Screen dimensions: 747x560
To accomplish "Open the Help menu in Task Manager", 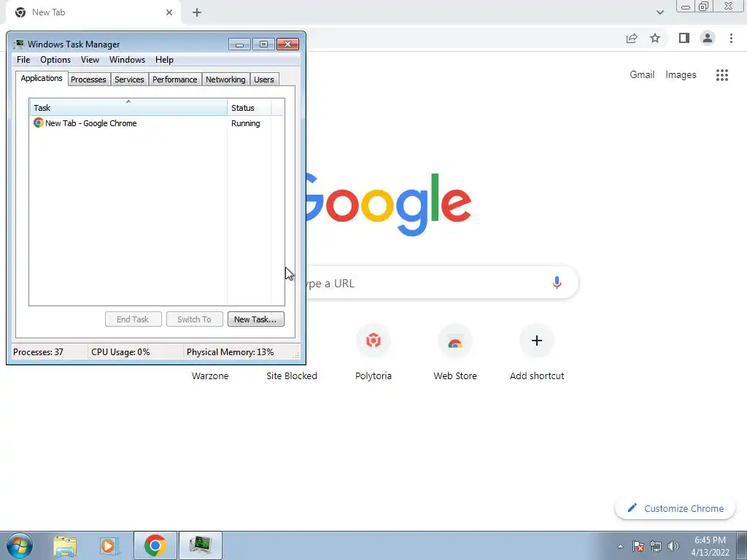I will pyautogui.click(x=164, y=60).
